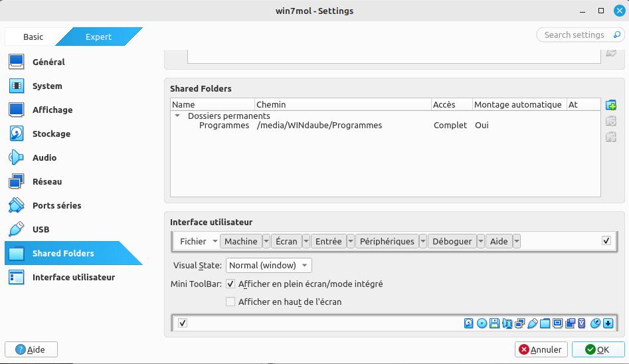Enable 'Afficher en haut de l'écran' checkbox
Viewport: 629px width, 364px height.
point(230,302)
